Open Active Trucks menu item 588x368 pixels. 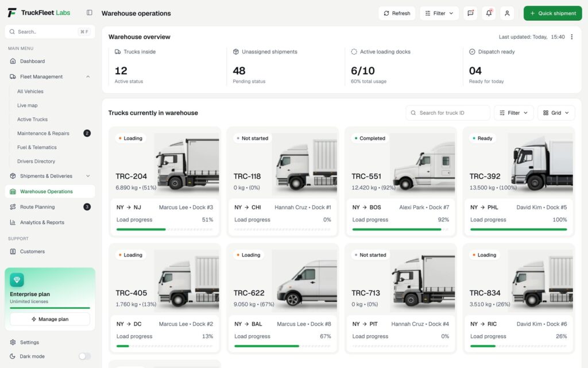(x=32, y=120)
